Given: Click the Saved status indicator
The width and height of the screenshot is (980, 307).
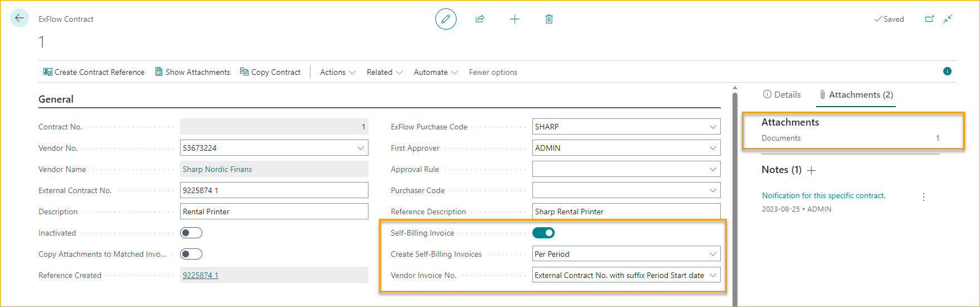Looking at the screenshot, I should (x=889, y=19).
